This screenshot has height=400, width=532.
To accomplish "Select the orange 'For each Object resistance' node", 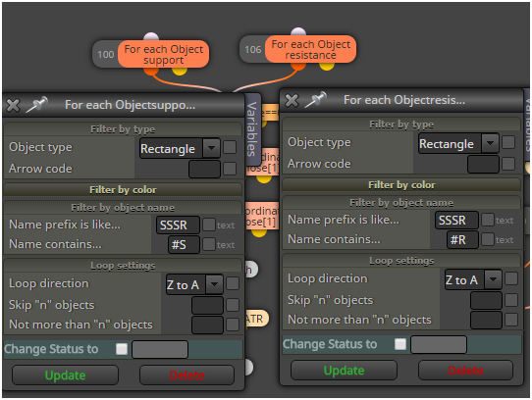I will pos(310,49).
